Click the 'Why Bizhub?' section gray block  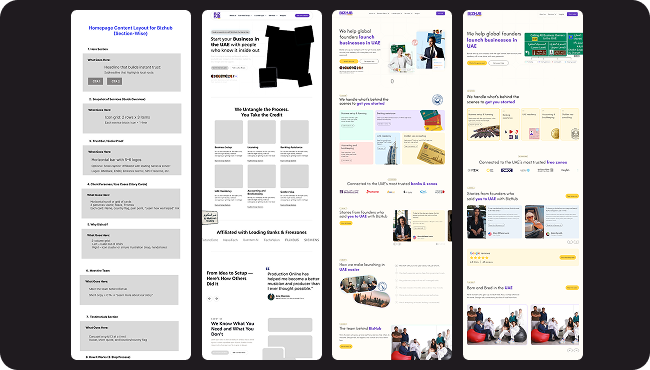(x=131, y=244)
